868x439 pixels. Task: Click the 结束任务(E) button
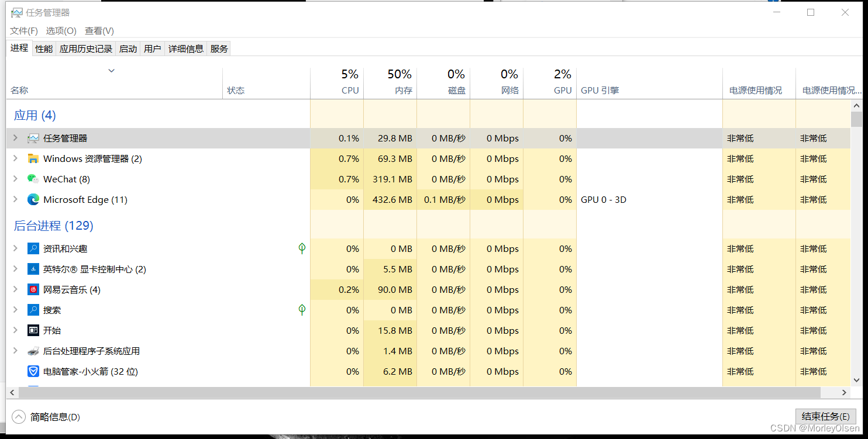click(x=826, y=416)
